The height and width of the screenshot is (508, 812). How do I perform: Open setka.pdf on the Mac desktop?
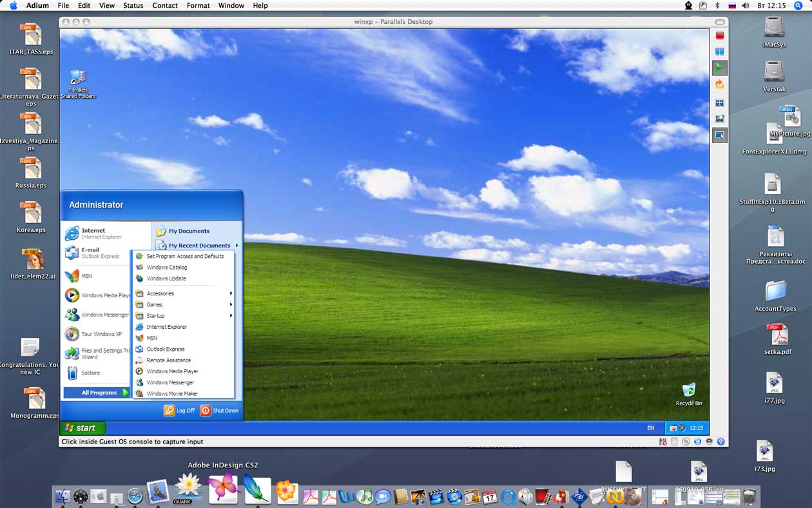[x=777, y=339]
